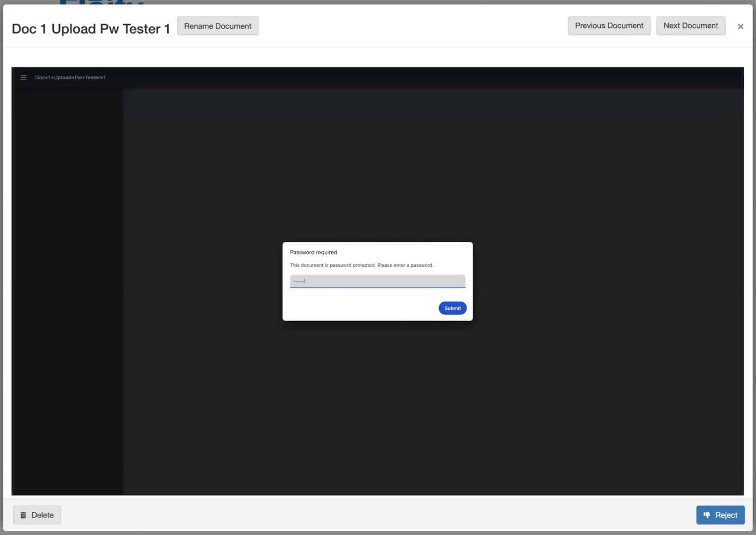The width and height of the screenshot is (756, 535).
Task: Advance to the Next Document
Action: [690, 26]
